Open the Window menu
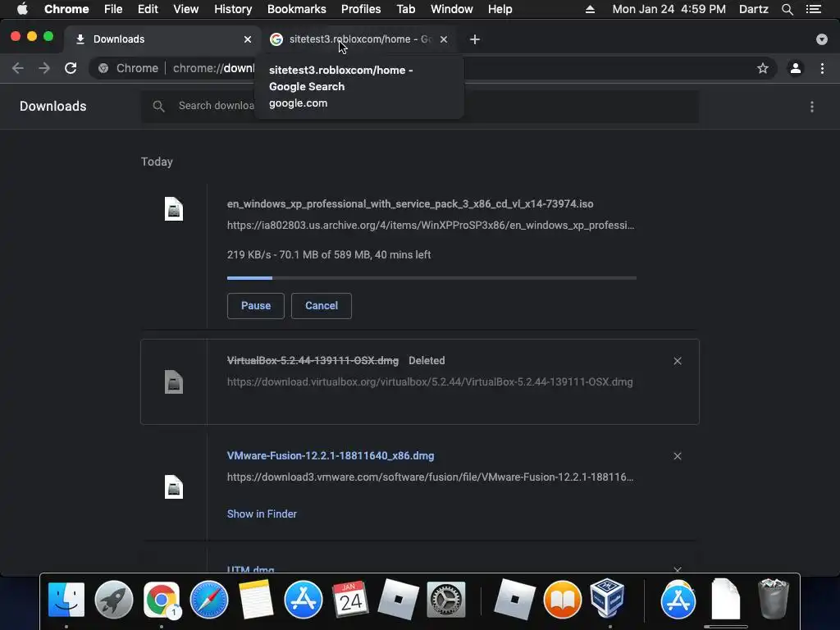The width and height of the screenshot is (840, 630). tap(452, 9)
